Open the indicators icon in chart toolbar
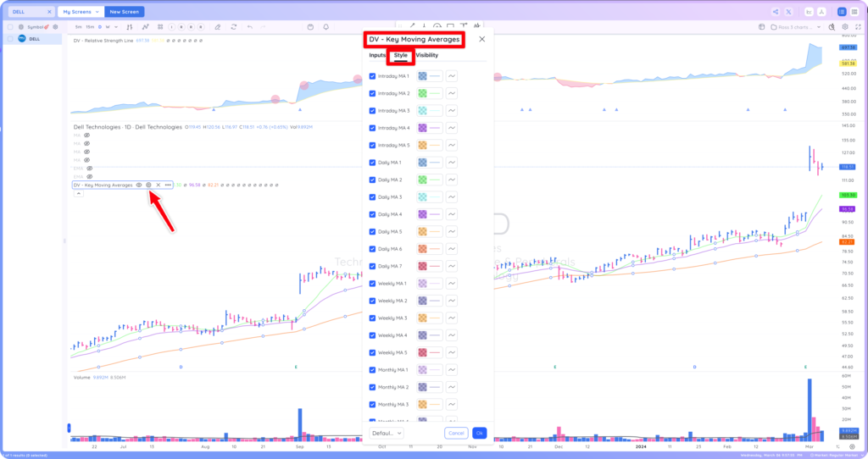The width and height of the screenshot is (868, 459). coord(146,27)
